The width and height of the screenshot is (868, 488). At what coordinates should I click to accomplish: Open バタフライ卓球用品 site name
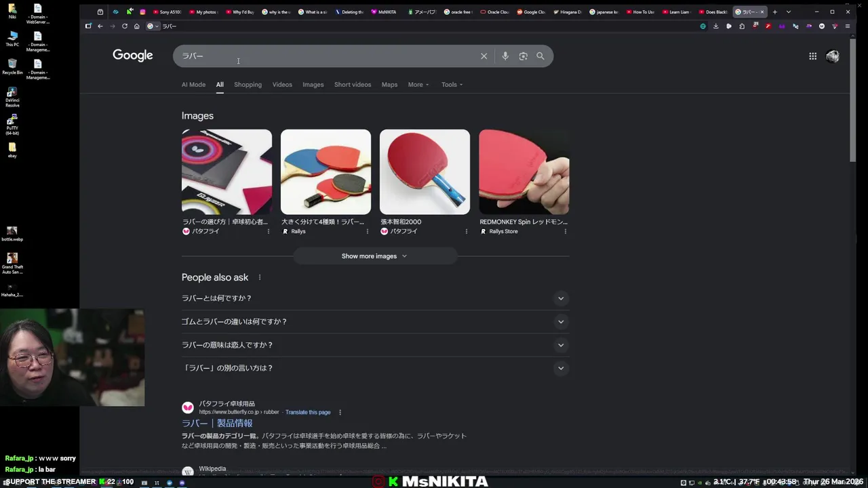pos(226,404)
